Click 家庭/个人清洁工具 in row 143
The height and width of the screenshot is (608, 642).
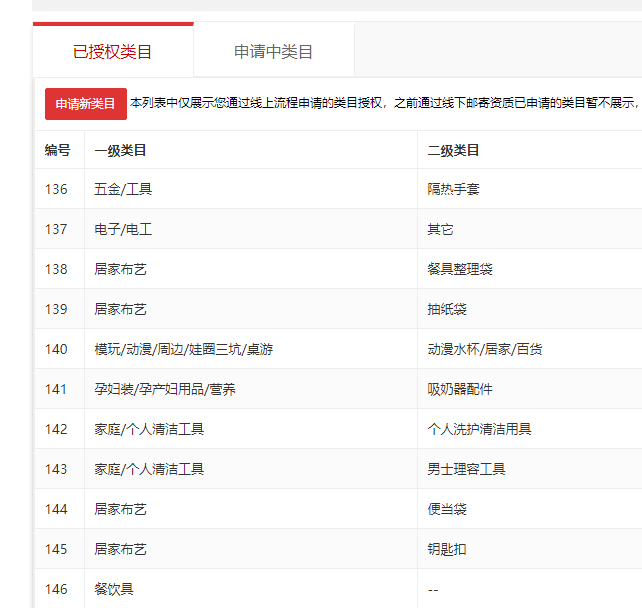pyautogui.click(x=149, y=469)
